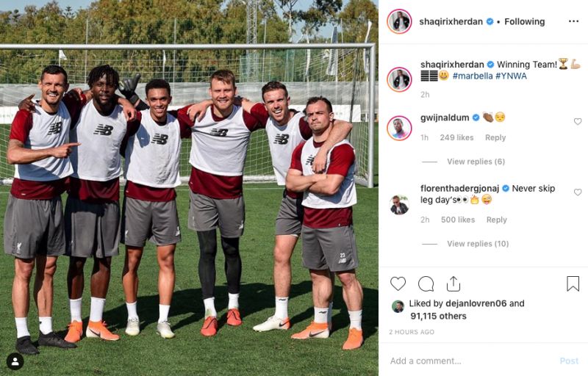Viewport: 588px width, 376px height.
Task: Like gwijnaldum's comment with the heart
Action: (x=578, y=121)
